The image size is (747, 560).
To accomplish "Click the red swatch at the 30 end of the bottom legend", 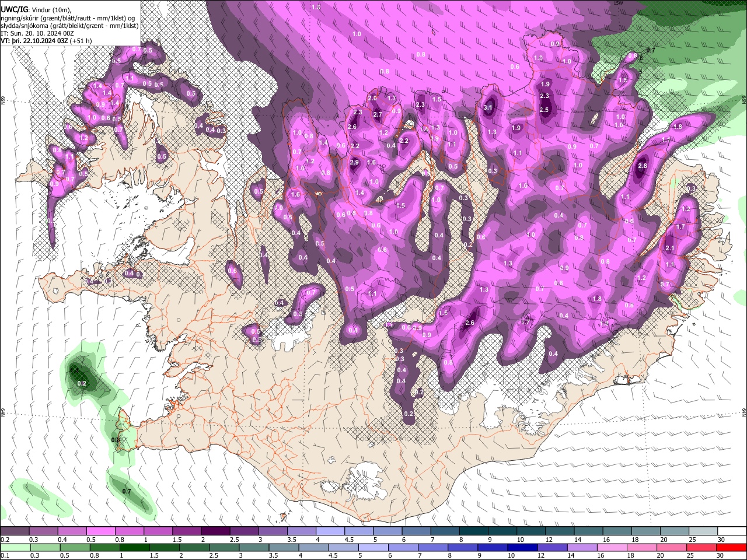I will (x=732, y=547).
